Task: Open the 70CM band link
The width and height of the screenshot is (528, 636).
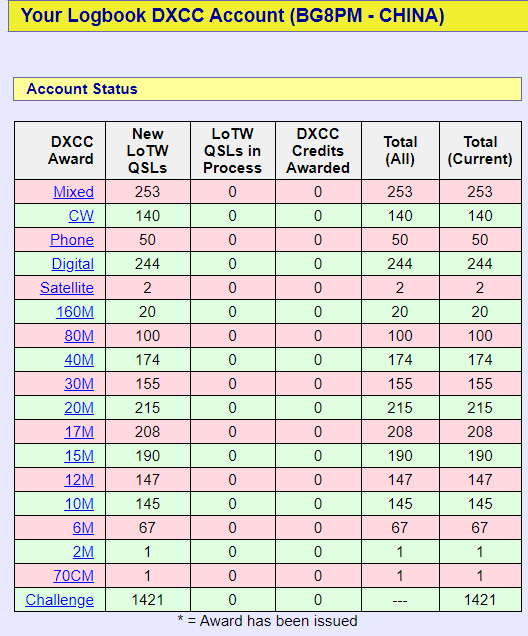Action: 73,576
